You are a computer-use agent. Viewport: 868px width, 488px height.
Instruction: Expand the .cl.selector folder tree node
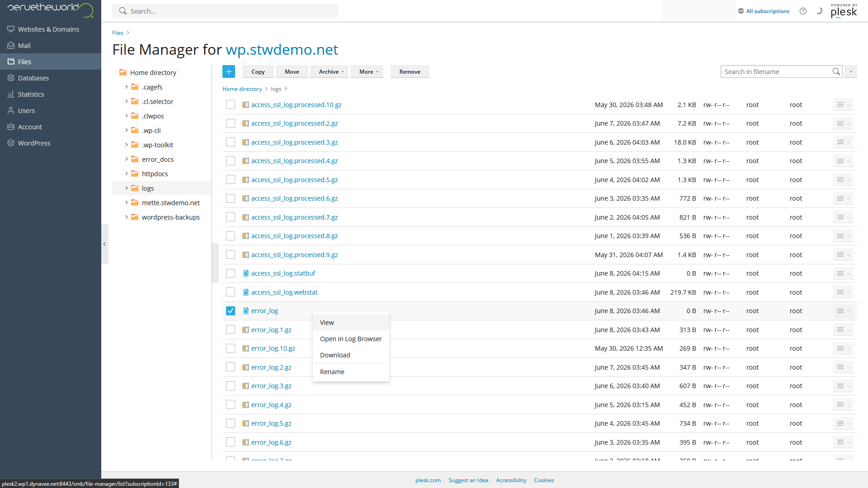pyautogui.click(x=127, y=101)
